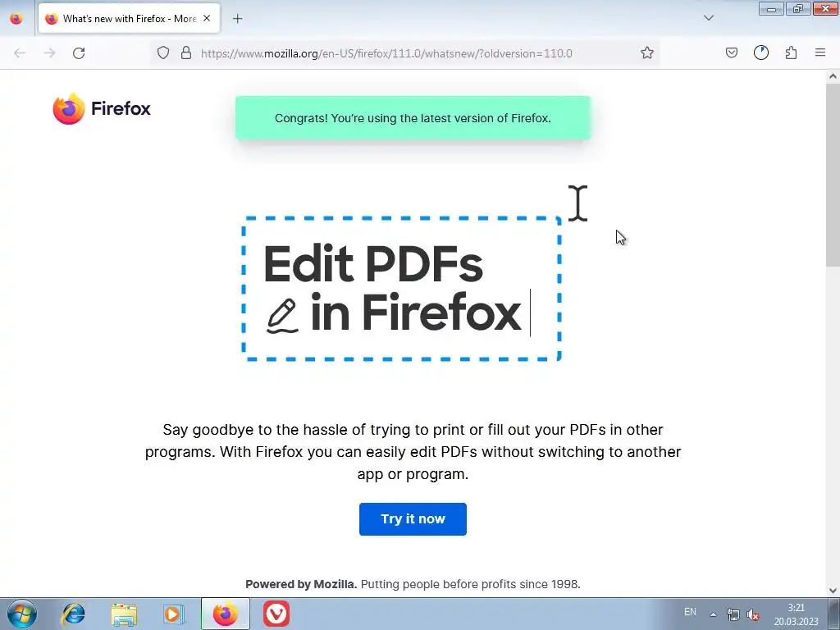Open Firefox View pinned tab icon

16,19
